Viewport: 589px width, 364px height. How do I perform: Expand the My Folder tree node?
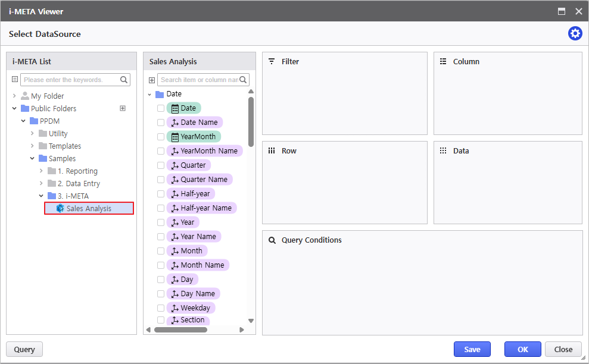click(15, 96)
